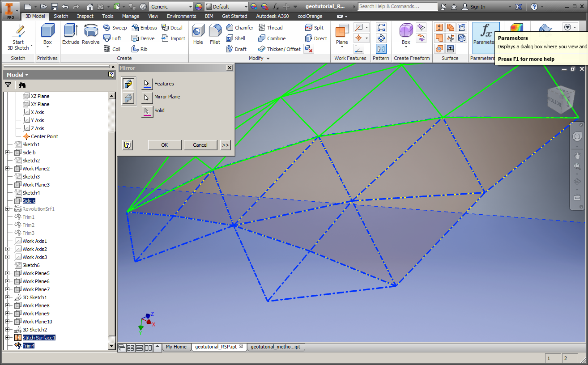Activate the Features selection arrow
The width and height of the screenshot is (588, 365).
(147, 84)
